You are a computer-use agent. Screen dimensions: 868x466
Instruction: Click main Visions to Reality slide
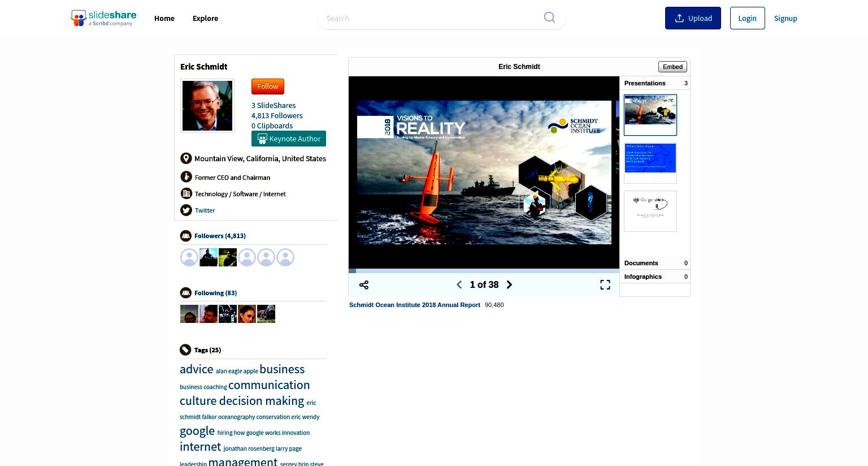pyautogui.click(x=484, y=172)
